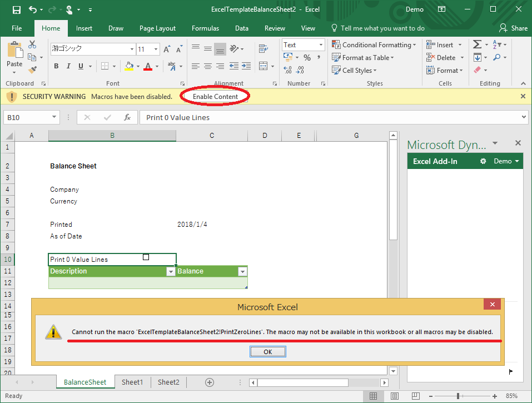Open the number format Text dropdown
Viewport: 532px width, 403px height.
coord(321,45)
